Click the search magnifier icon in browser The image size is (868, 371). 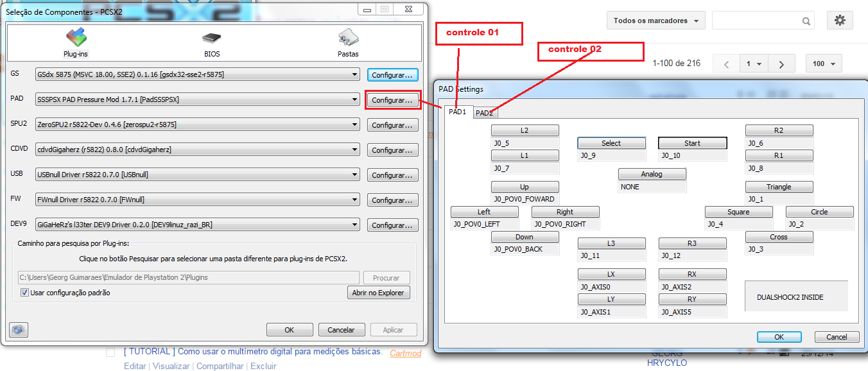[806, 21]
